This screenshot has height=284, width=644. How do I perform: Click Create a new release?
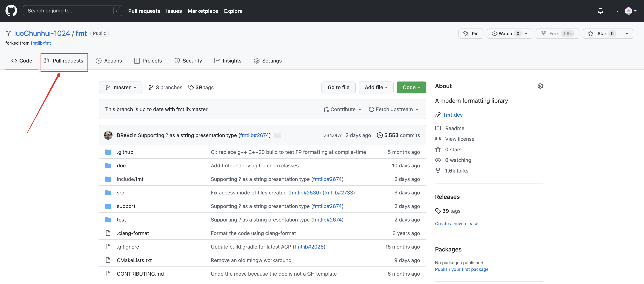(x=456, y=224)
